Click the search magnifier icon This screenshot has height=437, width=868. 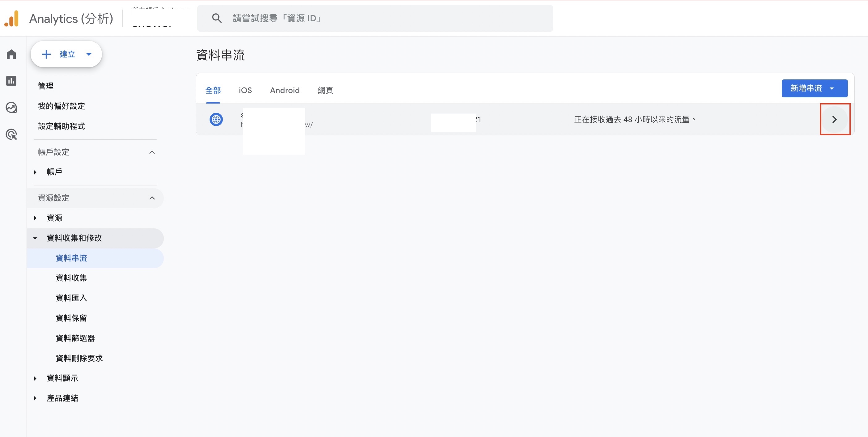(x=217, y=18)
